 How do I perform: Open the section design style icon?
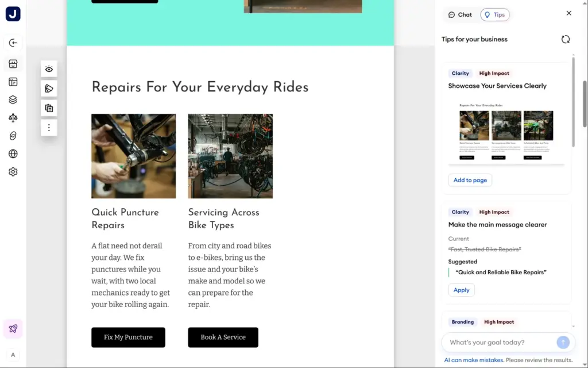pos(49,89)
